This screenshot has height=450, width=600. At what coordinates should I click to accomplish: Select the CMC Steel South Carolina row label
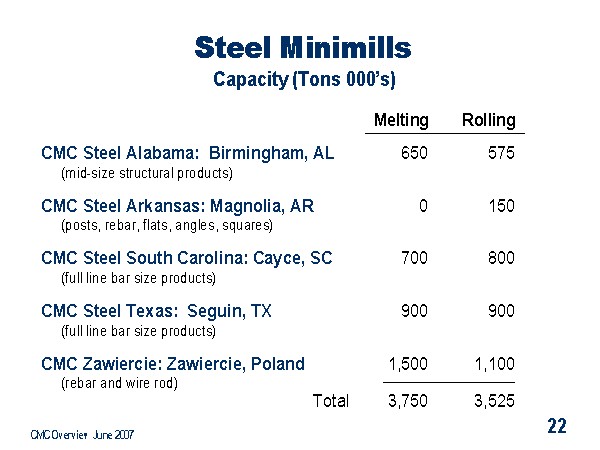(186, 258)
